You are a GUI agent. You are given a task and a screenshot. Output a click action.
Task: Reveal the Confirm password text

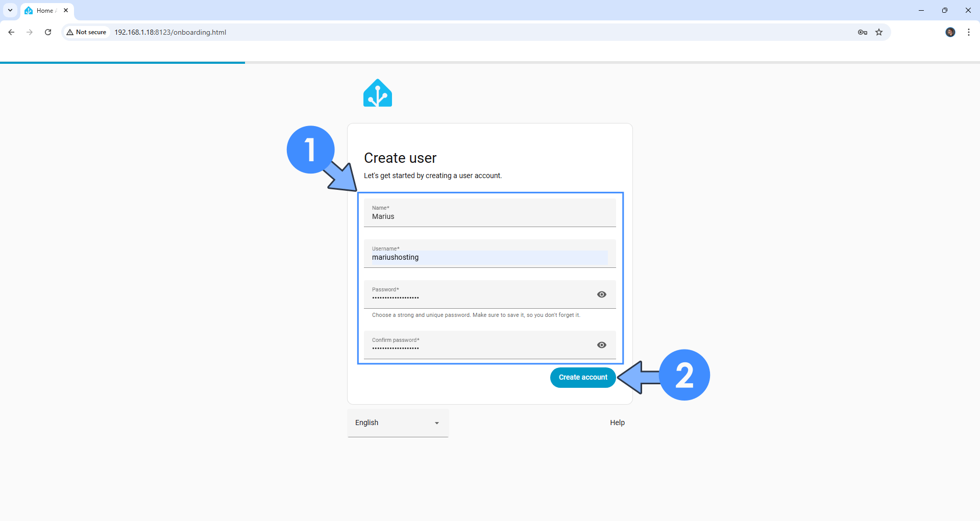tap(602, 345)
